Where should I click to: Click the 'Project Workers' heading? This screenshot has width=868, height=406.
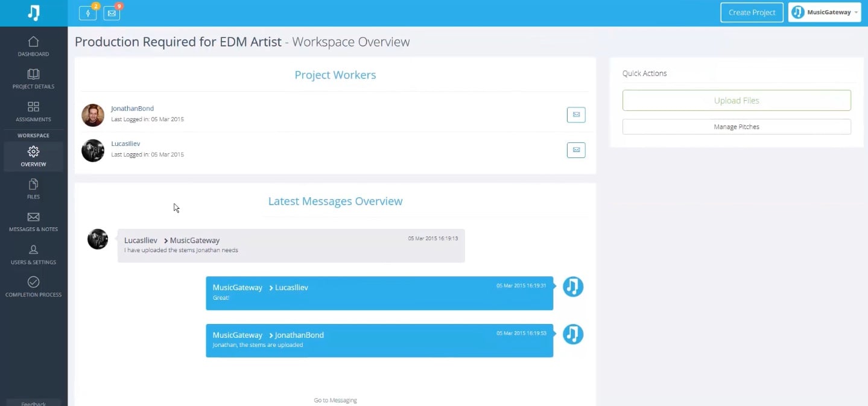[x=335, y=75]
